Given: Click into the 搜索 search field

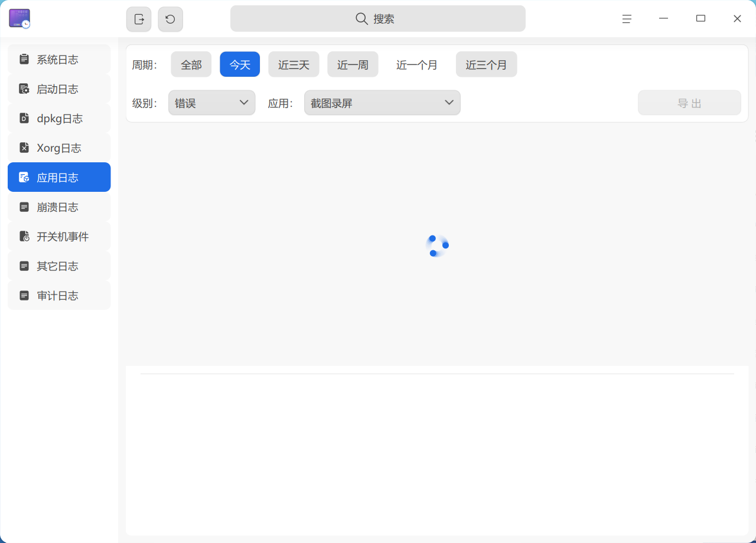Looking at the screenshot, I should coord(378,19).
